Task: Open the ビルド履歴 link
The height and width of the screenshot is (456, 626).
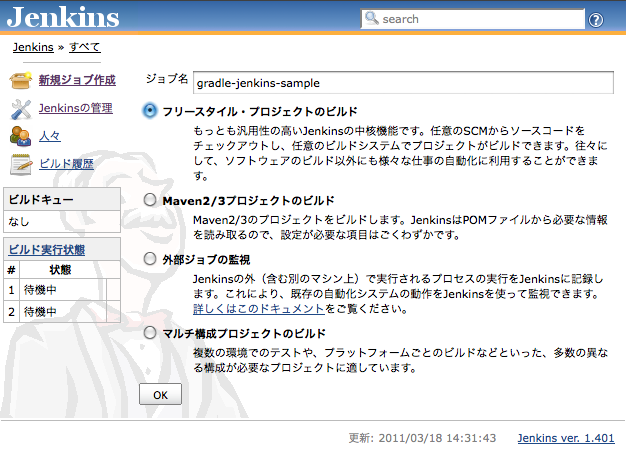Action: [x=66, y=164]
